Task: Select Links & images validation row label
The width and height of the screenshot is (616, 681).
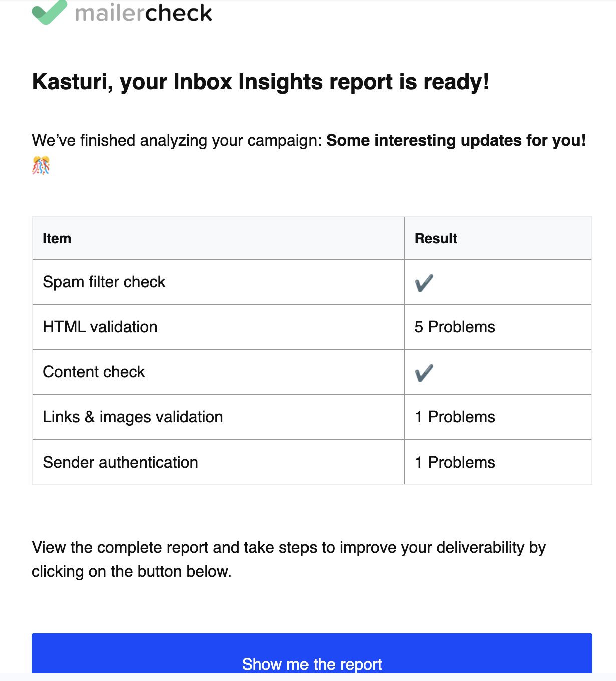Action: tap(133, 417)
